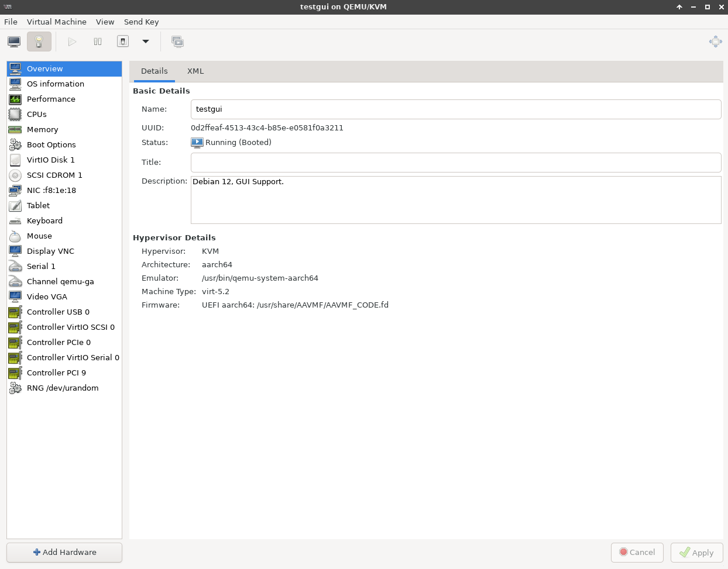Open the Send Key menu
728x569 pixels.
141,22
